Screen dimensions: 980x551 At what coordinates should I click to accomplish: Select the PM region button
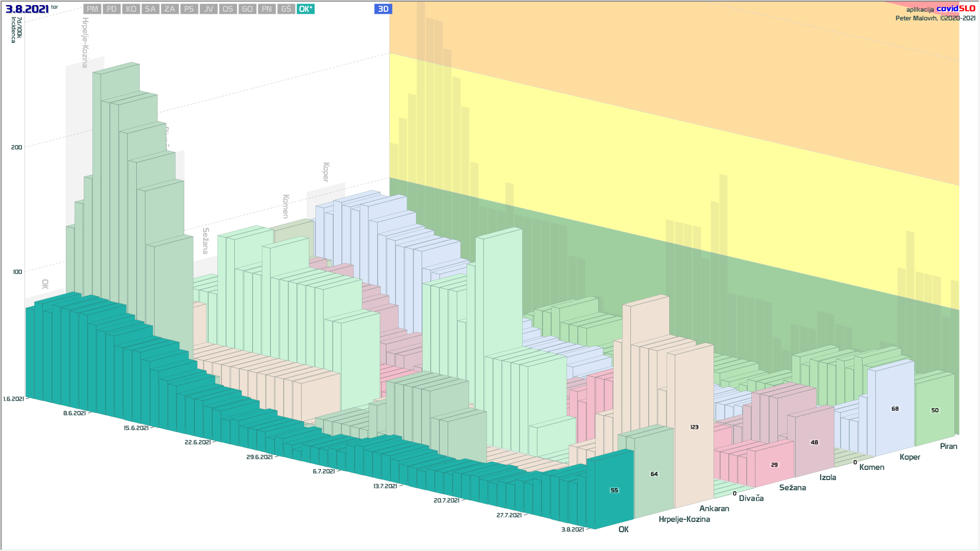[x=92, y=9]
